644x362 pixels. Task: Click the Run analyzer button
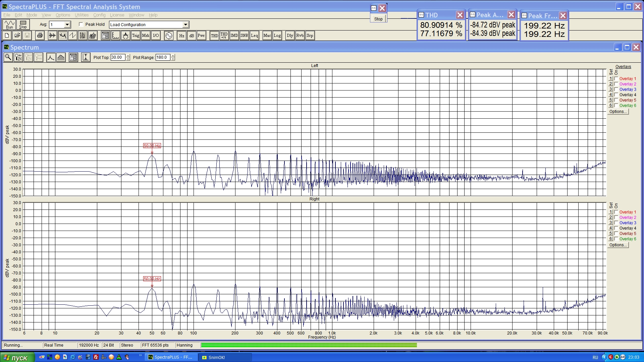[x=9, y=24]
